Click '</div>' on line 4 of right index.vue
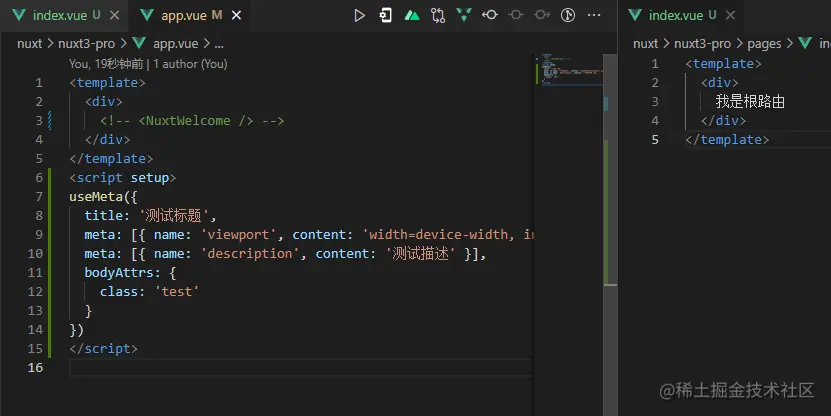This screenshot has width=831, height=416. (723, 121)
